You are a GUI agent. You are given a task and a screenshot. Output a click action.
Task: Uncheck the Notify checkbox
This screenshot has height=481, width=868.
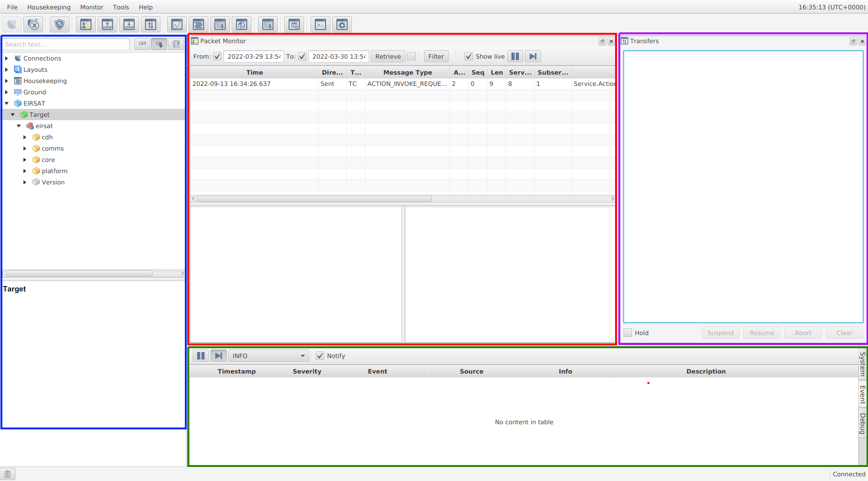pyautogui.click(x=320, y=356)
